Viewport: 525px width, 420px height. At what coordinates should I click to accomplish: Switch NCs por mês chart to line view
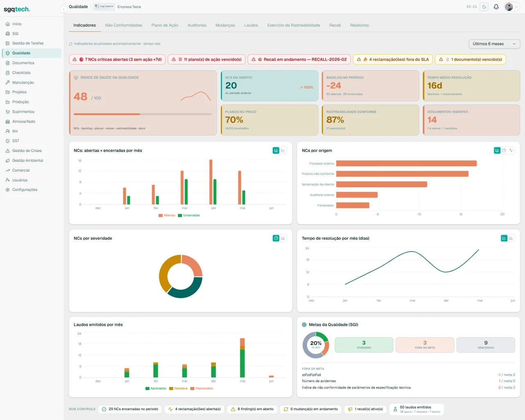(283, 150)
